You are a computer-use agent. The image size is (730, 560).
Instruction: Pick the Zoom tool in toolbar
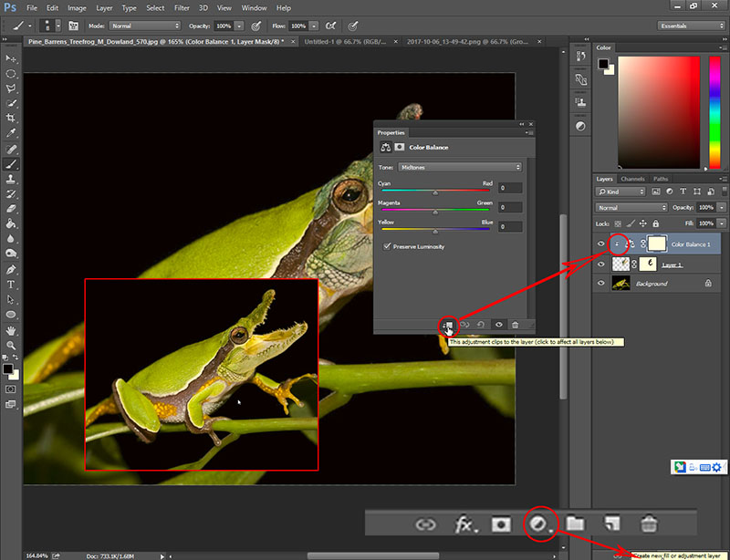click(x=11, y=346)
